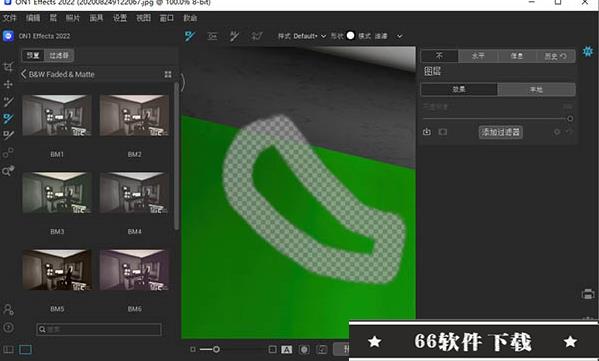Toggle the white shape circle in options bar
Viewport: 599px width, 361px height.
click(x=350, y=36)
